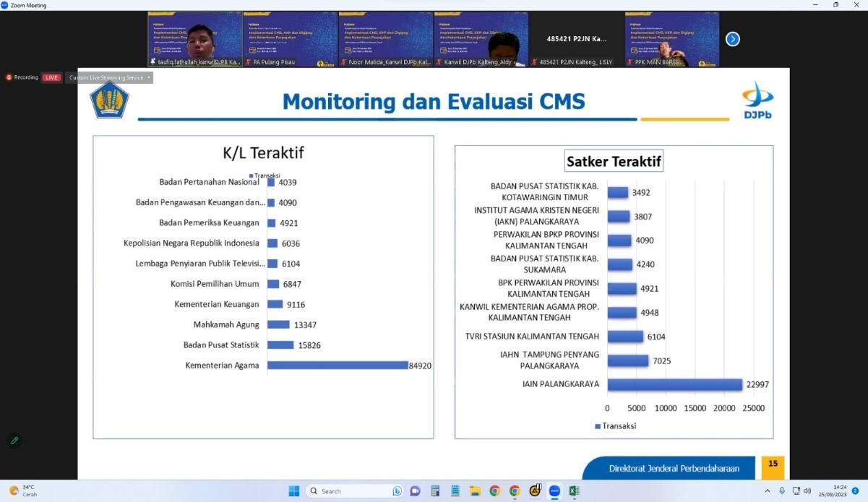The width and height of the screenshot is (868, 502).
Task: Click the red recording indicator dot
Action: (9, 77)
